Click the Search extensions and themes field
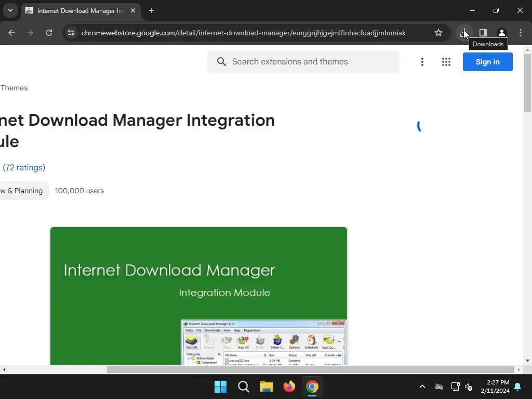The image size is (532, 399). 303,62
